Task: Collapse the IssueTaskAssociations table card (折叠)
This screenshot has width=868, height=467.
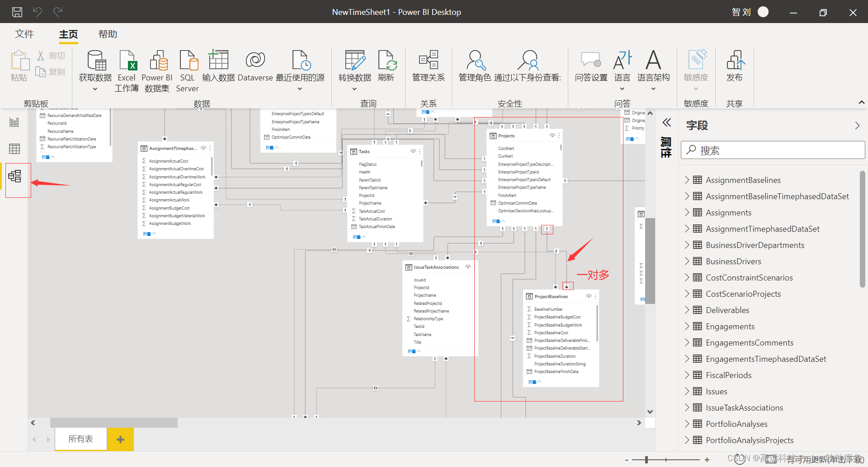Action: (x=414, y=351)
